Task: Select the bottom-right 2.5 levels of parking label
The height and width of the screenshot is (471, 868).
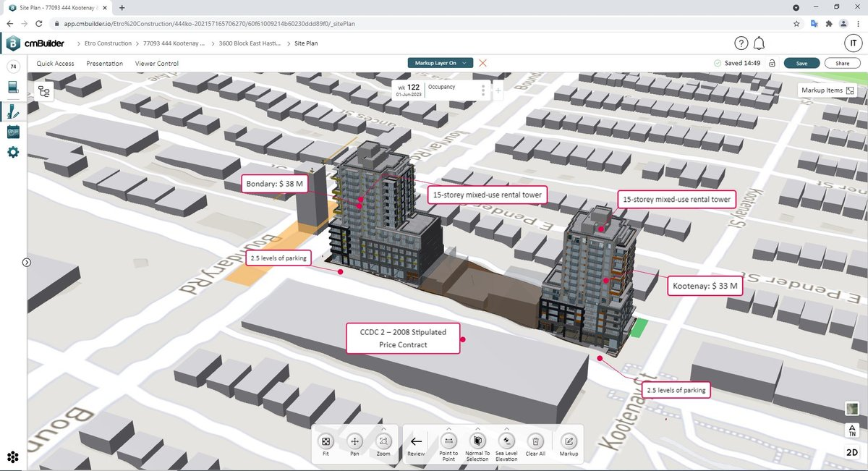Action: click(676, 390)
